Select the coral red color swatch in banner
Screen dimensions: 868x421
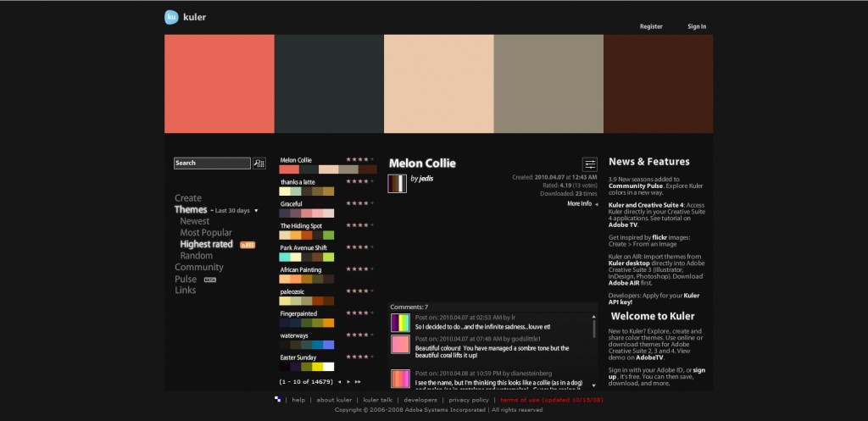[x=219, y=84]
